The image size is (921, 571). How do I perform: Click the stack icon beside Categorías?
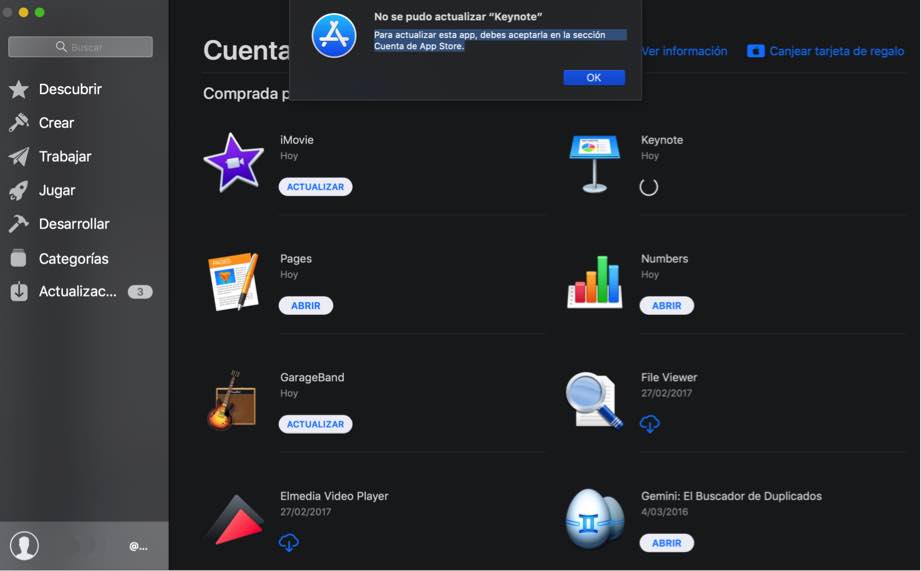click(19, 258)
